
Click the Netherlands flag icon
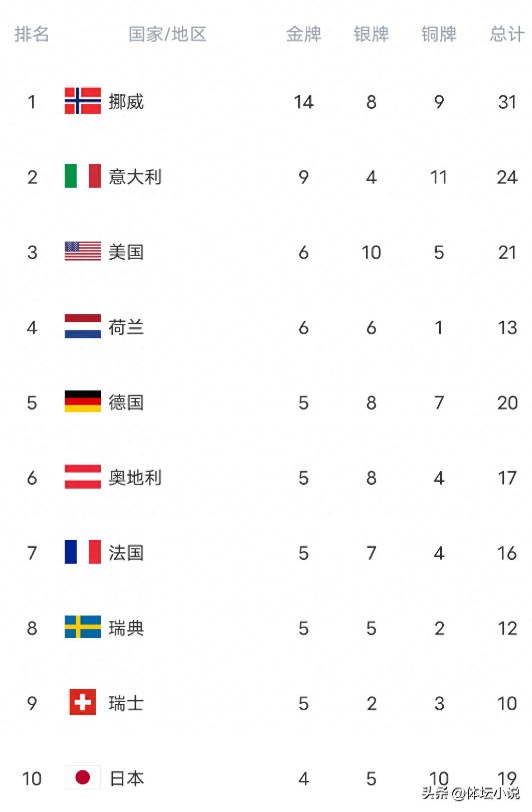coord(83,327)
